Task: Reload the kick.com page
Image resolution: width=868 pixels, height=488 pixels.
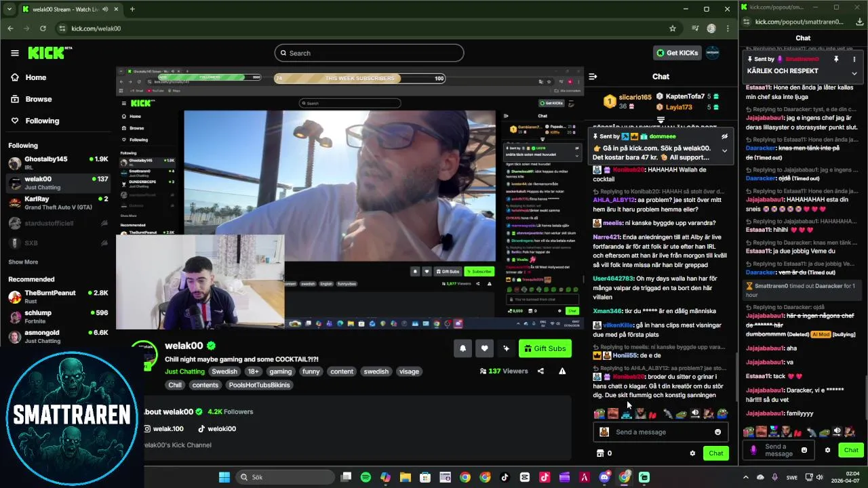Action: 43,28
